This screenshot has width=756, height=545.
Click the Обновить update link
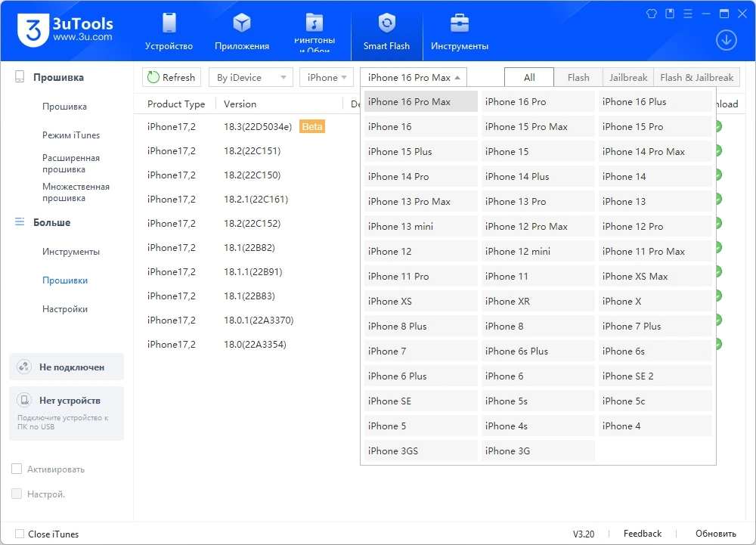click(715, 534)
